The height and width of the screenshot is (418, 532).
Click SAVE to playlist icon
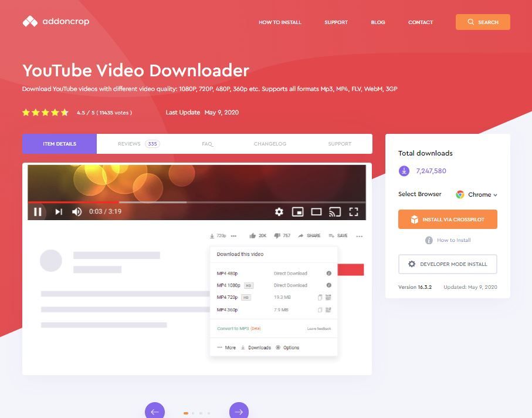point(338,235)
